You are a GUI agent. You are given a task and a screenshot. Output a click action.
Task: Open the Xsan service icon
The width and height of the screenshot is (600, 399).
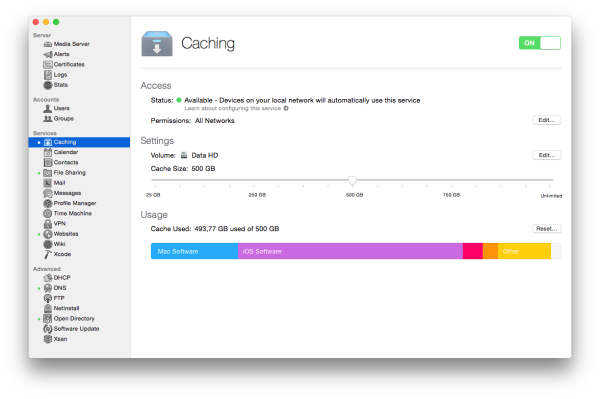47,339
